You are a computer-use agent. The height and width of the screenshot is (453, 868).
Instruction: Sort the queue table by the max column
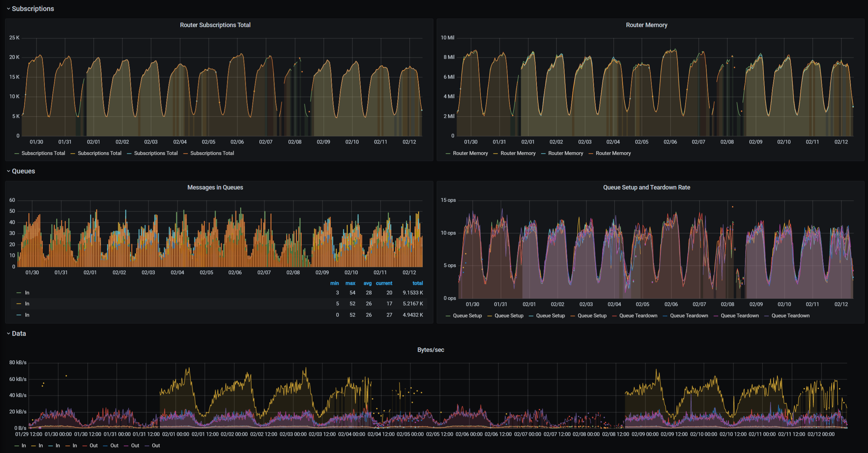(351, 283)
